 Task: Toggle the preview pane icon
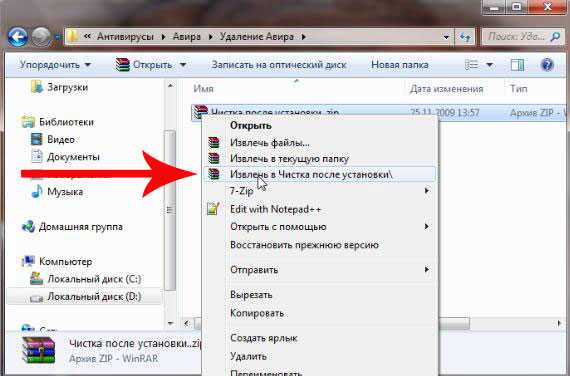pyautogui.click(x=517, y=65)
